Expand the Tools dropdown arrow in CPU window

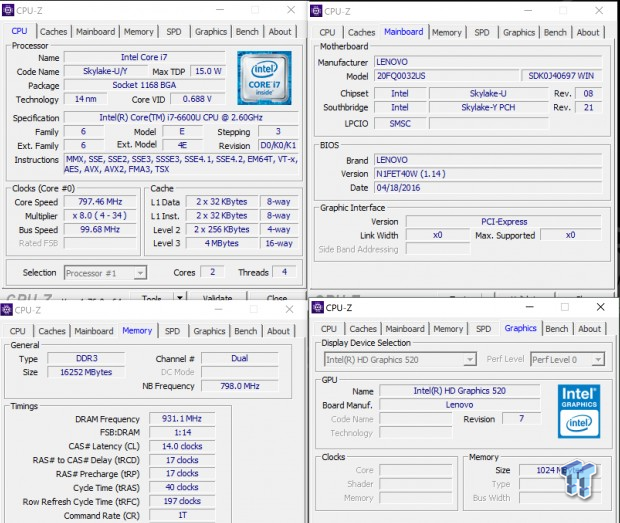click(180, 296)
